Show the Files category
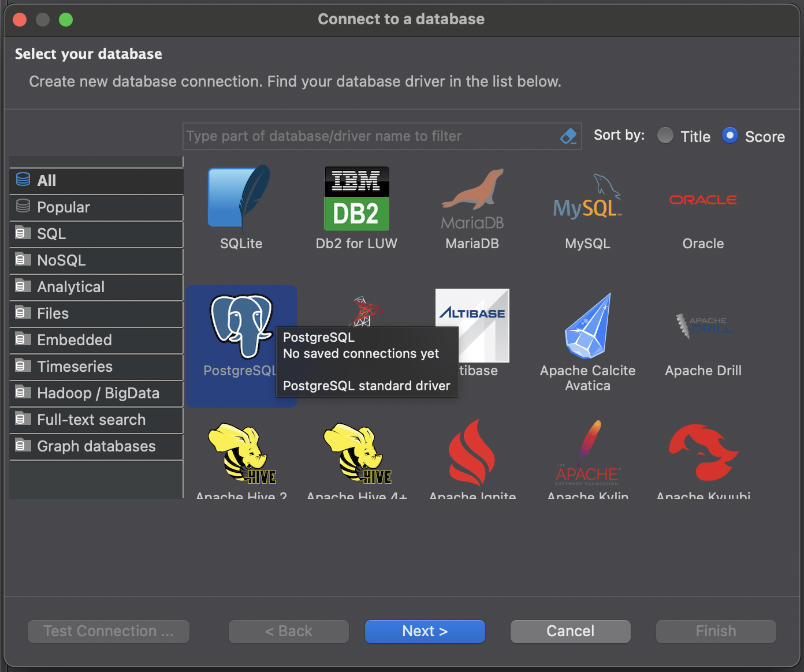The image size is (804, 672). pyautogui.click(x=96, y=313)
